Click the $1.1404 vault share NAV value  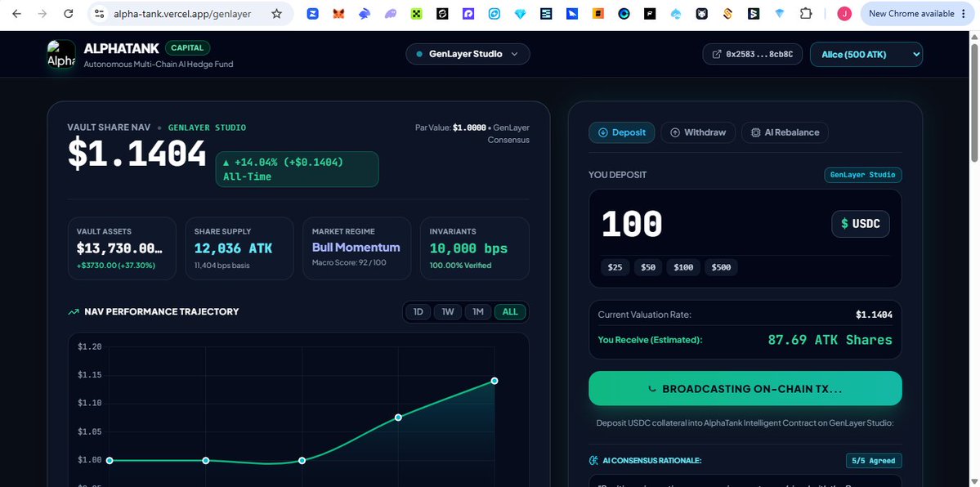tap(136, 154)
